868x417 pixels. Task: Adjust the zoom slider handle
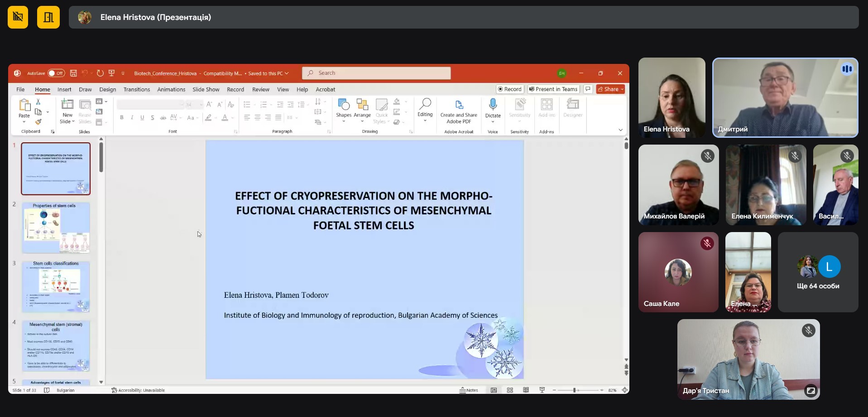574,390
